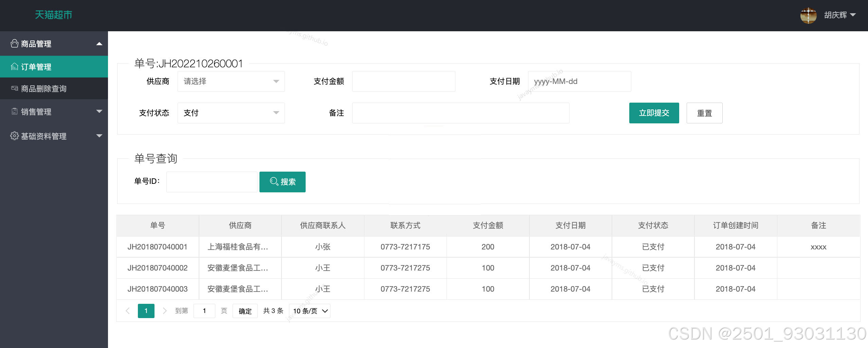
Task: Click the 单号ID search input field
Action: coord(211,181)
